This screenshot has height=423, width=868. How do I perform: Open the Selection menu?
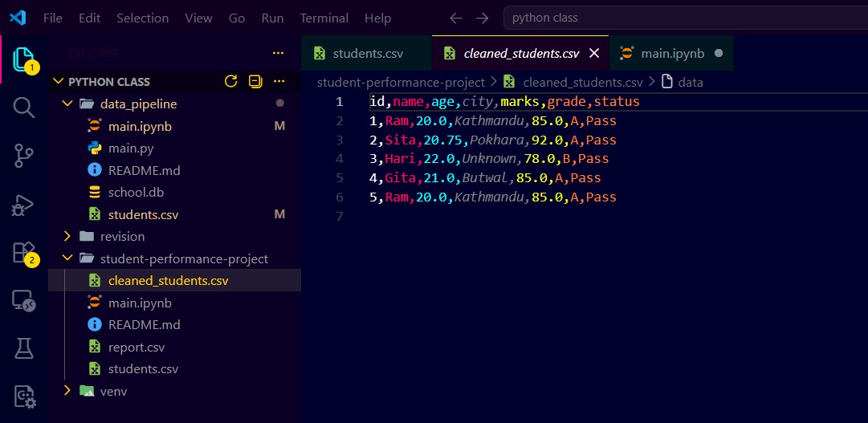142,18
